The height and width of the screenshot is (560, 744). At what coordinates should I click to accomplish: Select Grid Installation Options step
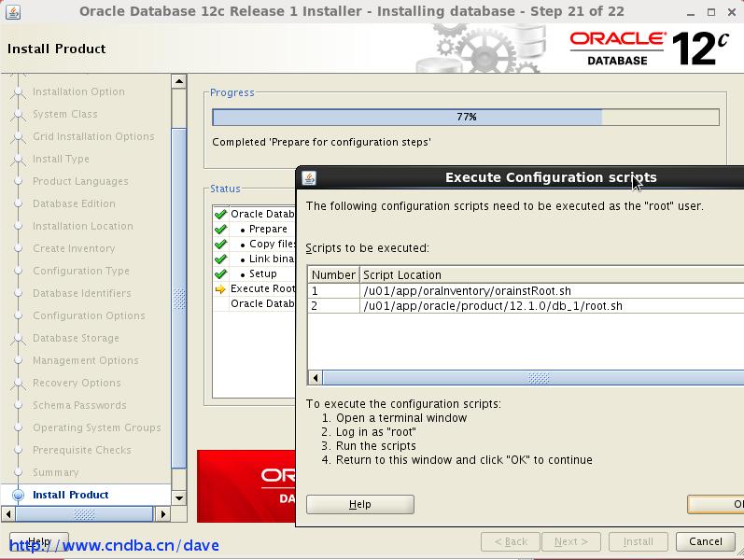pos(93,136)
